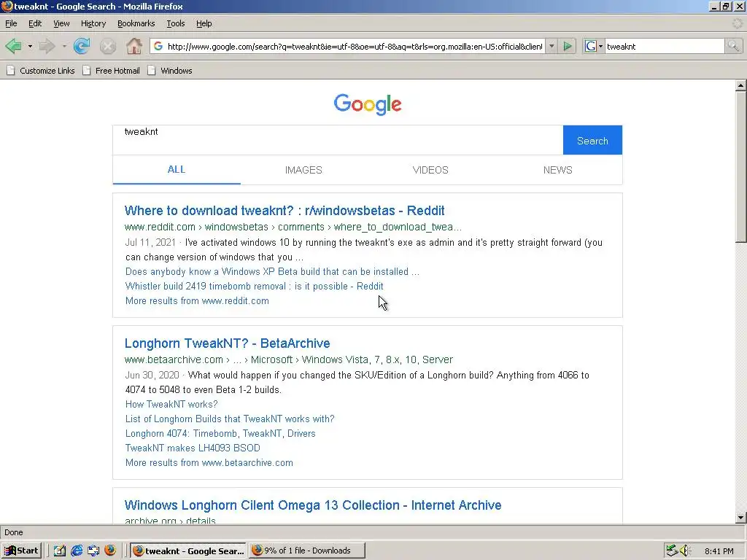Open the Reddit 'Where to download tweaknt?' result
This screenshot has width=747, height=560.
tap(285, 211)
